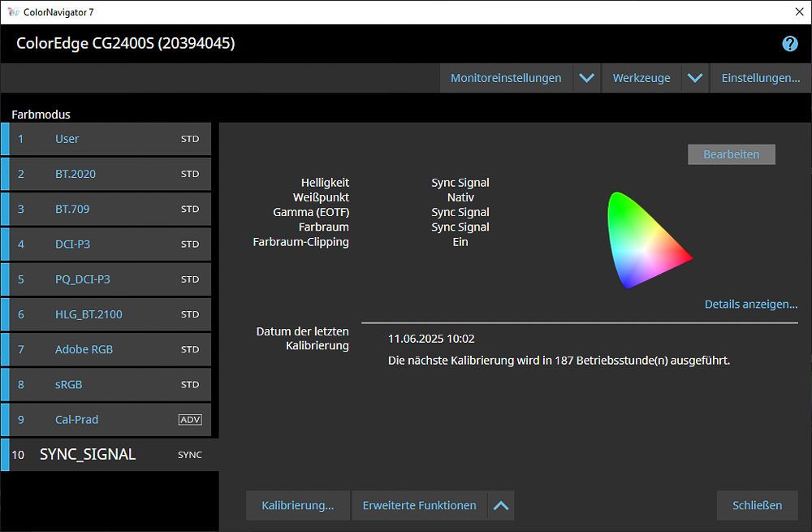Viewport: 812px width, 532px height.
Task: Open Monitoreinstellungen menu
Action: 506,78
